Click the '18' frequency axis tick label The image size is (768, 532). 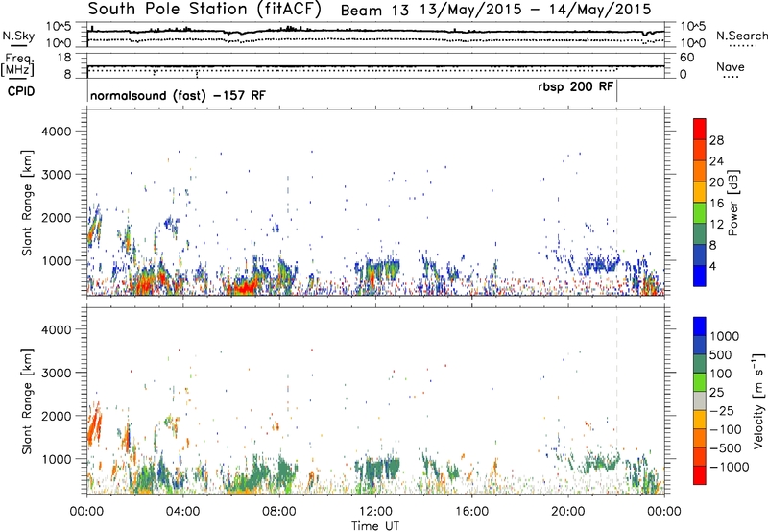coord(64,58)
